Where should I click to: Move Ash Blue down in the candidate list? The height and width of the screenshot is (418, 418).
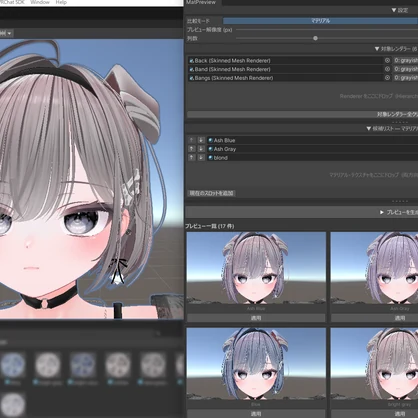tap(201, 140)
